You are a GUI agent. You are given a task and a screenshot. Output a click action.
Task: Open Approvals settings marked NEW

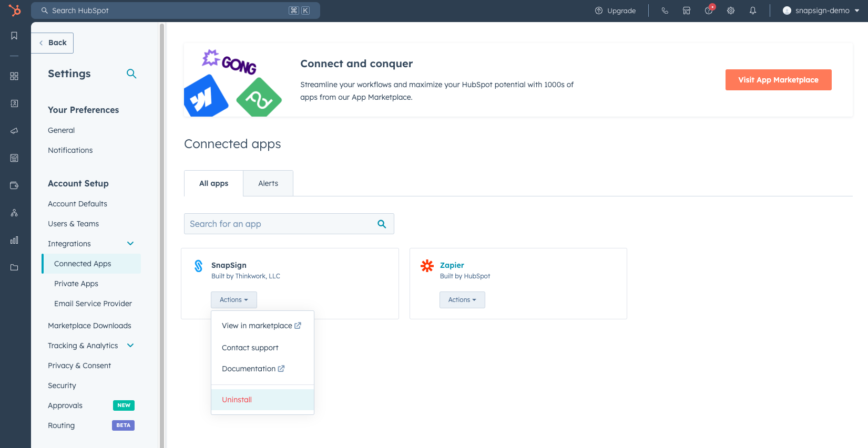65,405
